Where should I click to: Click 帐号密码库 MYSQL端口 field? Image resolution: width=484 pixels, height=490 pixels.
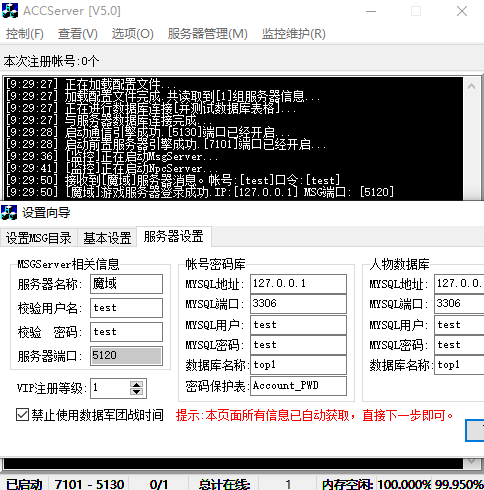click(x=298, y=304)
